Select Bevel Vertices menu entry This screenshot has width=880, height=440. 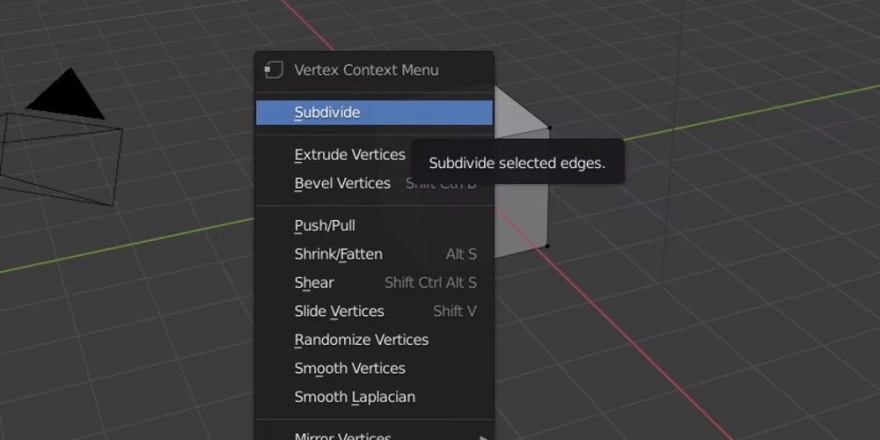point(374,184)
